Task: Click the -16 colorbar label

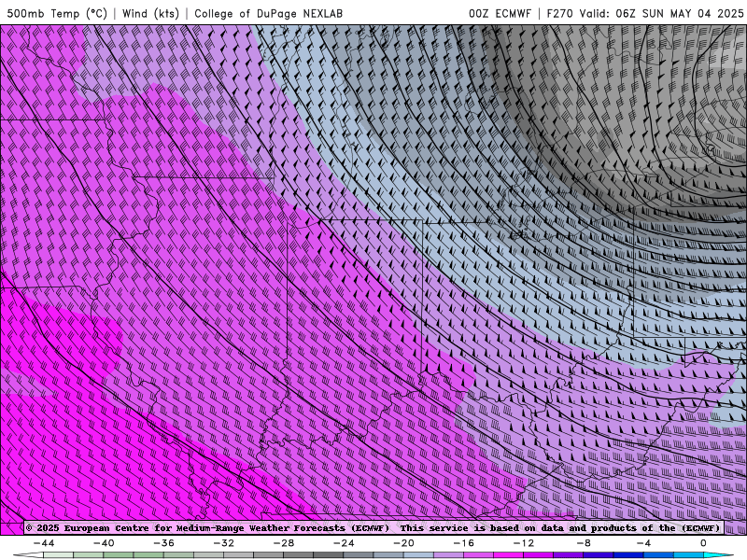Action: click(463, 543)
